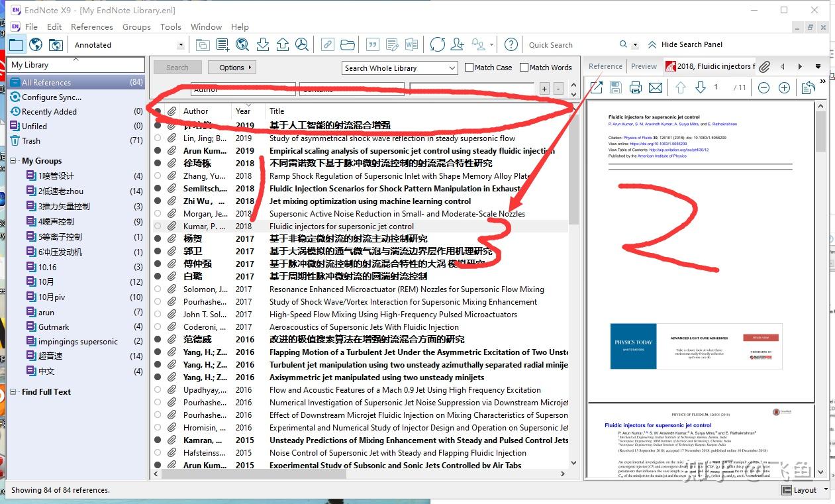835x504 pixels.
Task: Click the email PDF icon
Action: click(655, 87)
